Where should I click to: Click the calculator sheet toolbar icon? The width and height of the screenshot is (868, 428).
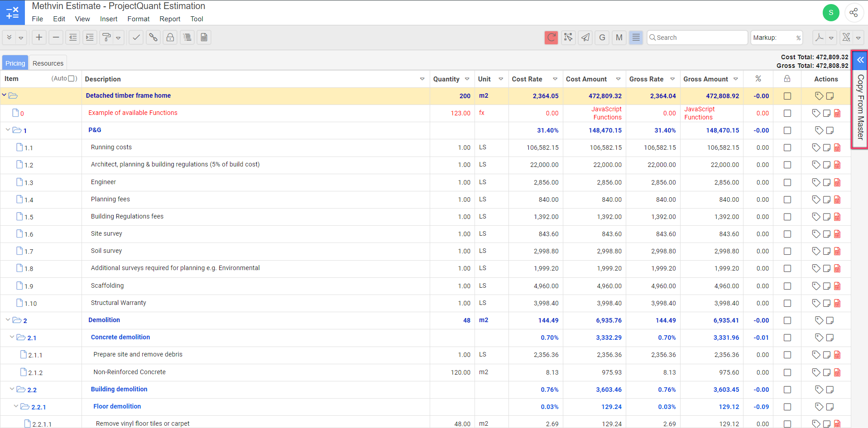coord(204,38)
